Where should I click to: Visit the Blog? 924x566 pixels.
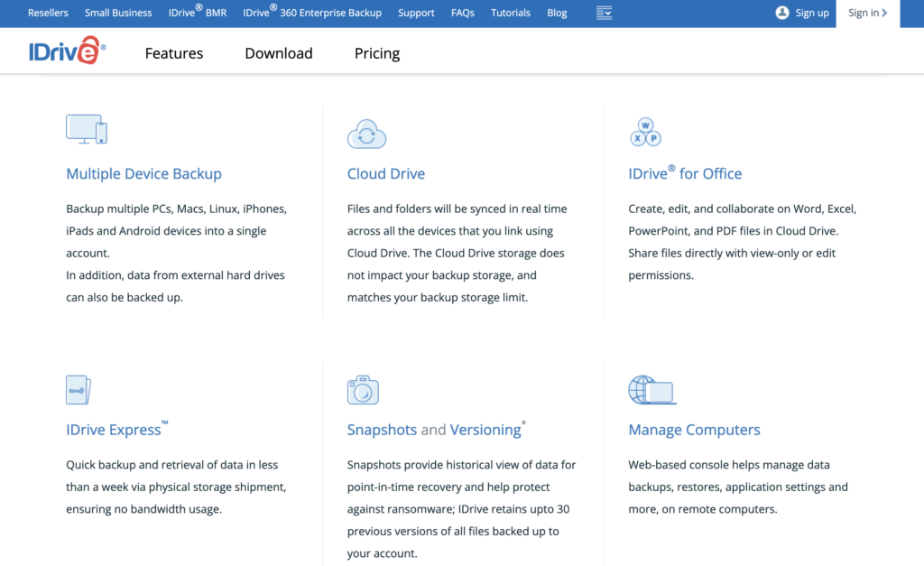pyautogui.click(x=557, y=13)
